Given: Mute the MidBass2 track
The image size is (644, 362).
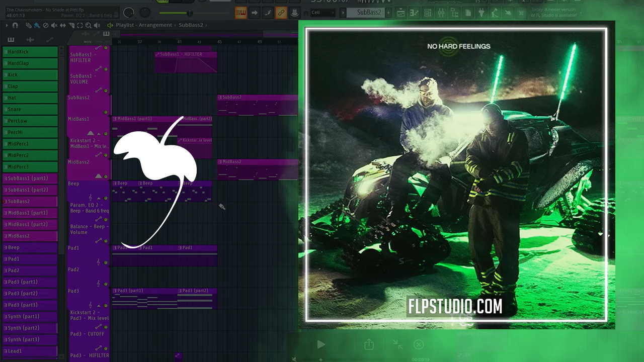Looking at the screenshot, I should tap(106, 176).
